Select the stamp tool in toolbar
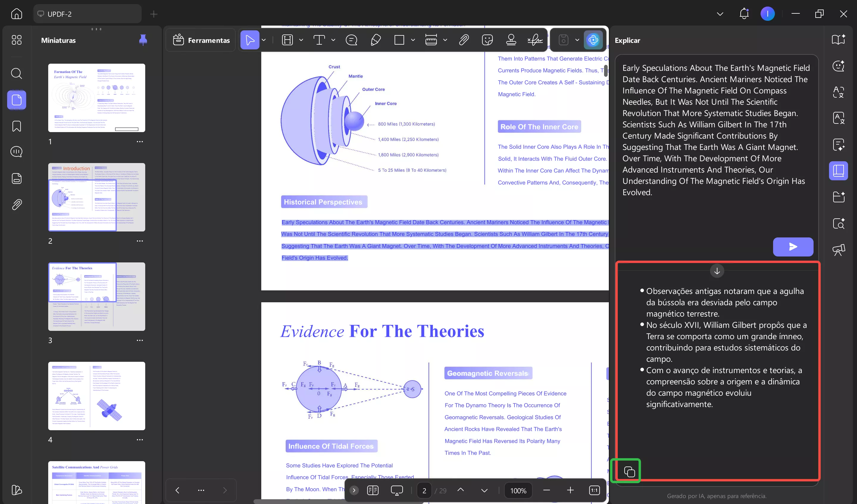This screenshot has height=504, width=857. pyautogui.click(x=511, y=40)
